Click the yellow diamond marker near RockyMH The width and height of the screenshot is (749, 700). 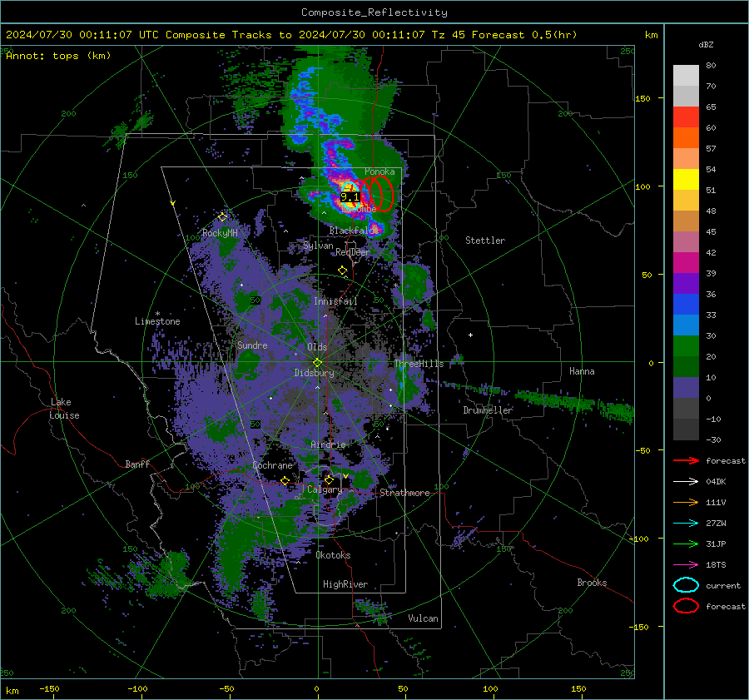point(222,217)
